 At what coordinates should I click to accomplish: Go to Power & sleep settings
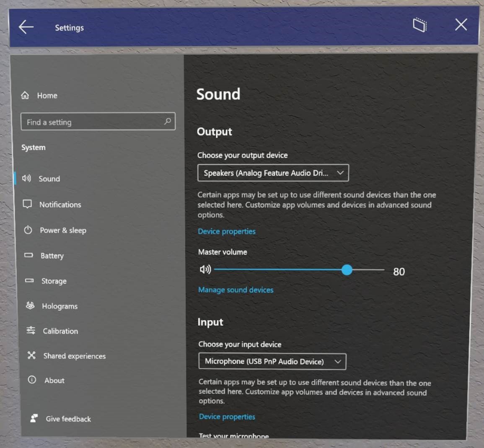tap(63, 230)
